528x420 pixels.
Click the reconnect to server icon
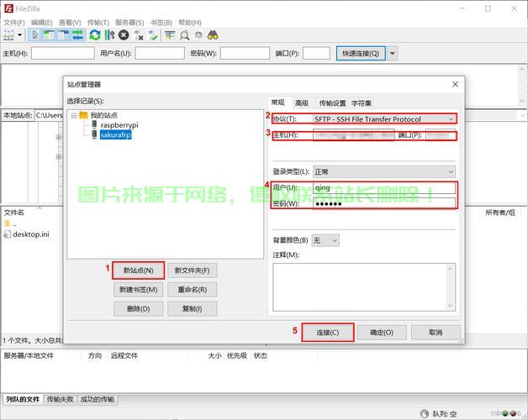click(x=153, y=35)
